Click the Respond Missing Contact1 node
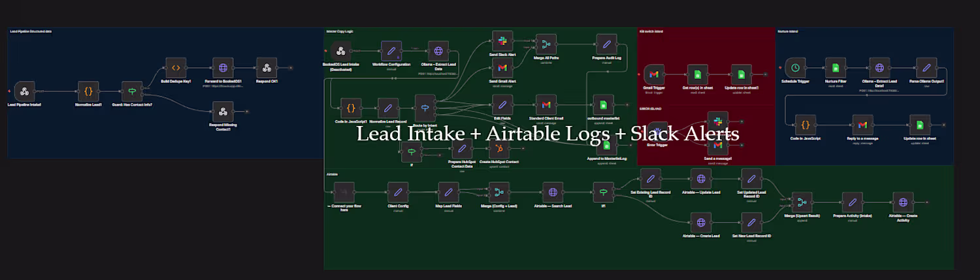Screen dimensions: 980x280 pos(223,111)
